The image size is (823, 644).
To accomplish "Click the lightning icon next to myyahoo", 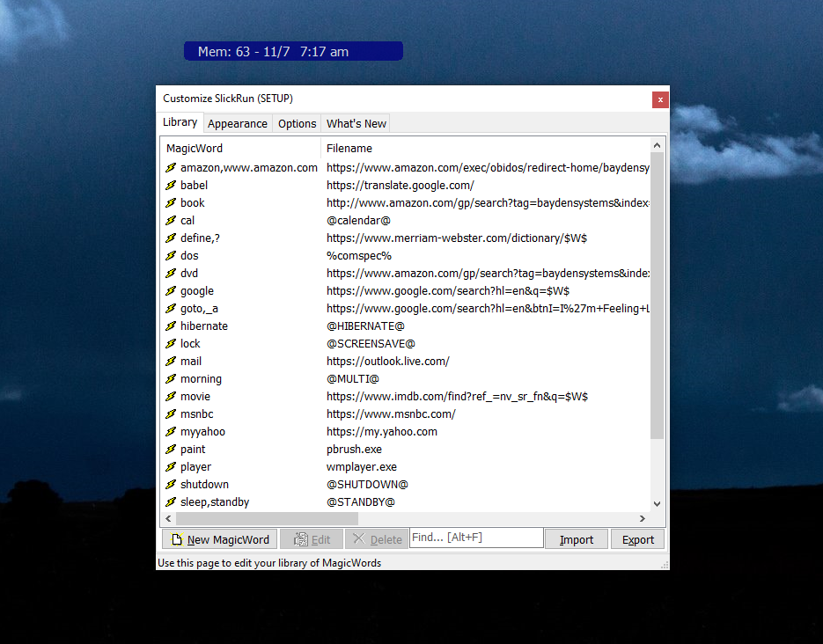I will [171, 431].
